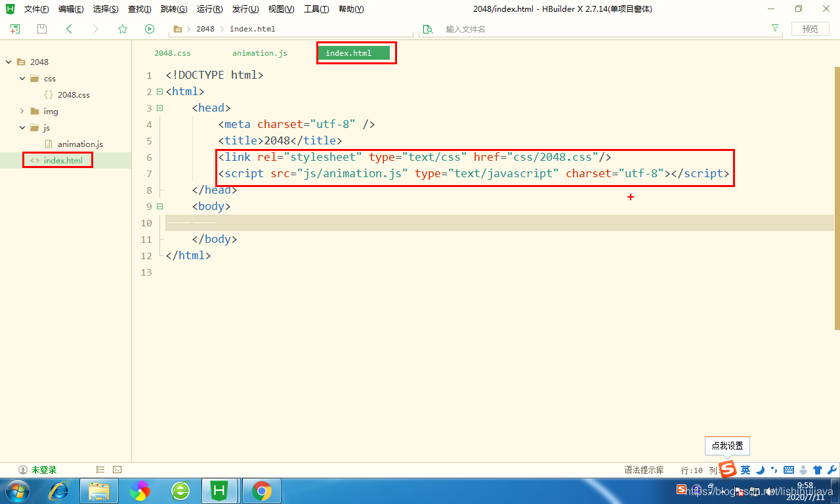Viewport: 840px width, 504px height.
Task: Click the run play icon in toolbar
Action: coord(150,29)
